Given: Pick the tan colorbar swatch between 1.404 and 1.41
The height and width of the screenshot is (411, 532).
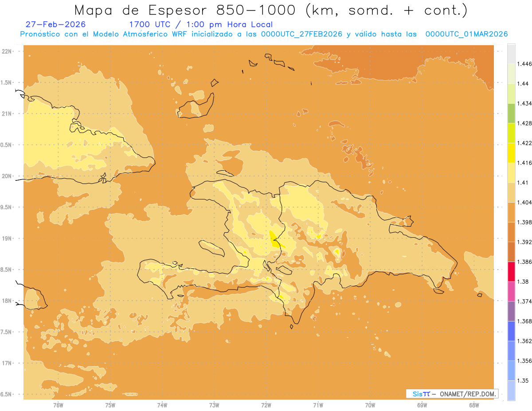Looking at the screenshot, I should click(511, 192).
